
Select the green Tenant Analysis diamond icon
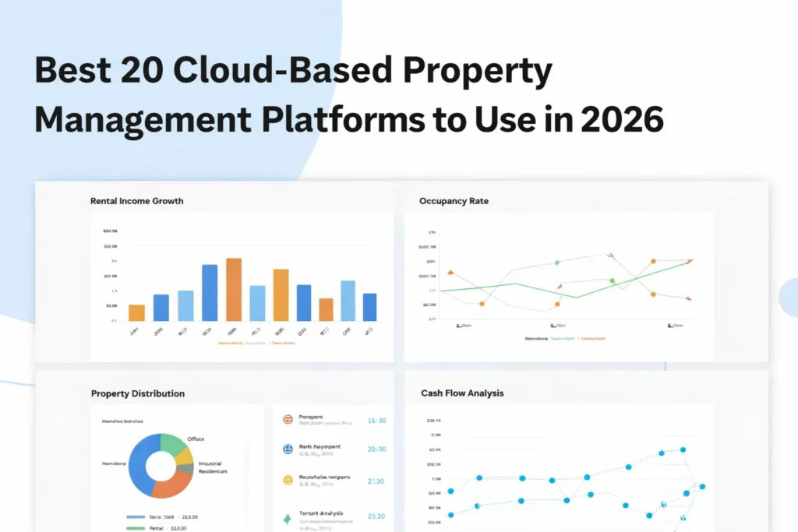[287, 517]
